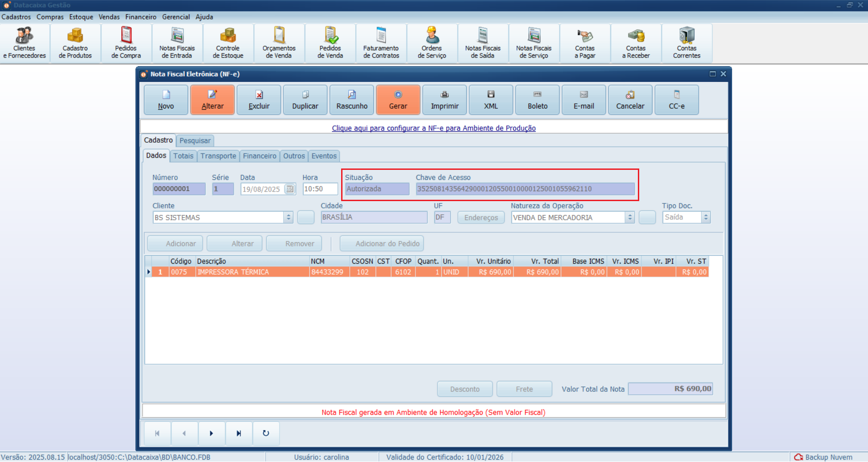Switch to the Totais tab

(x=183, y=156)
